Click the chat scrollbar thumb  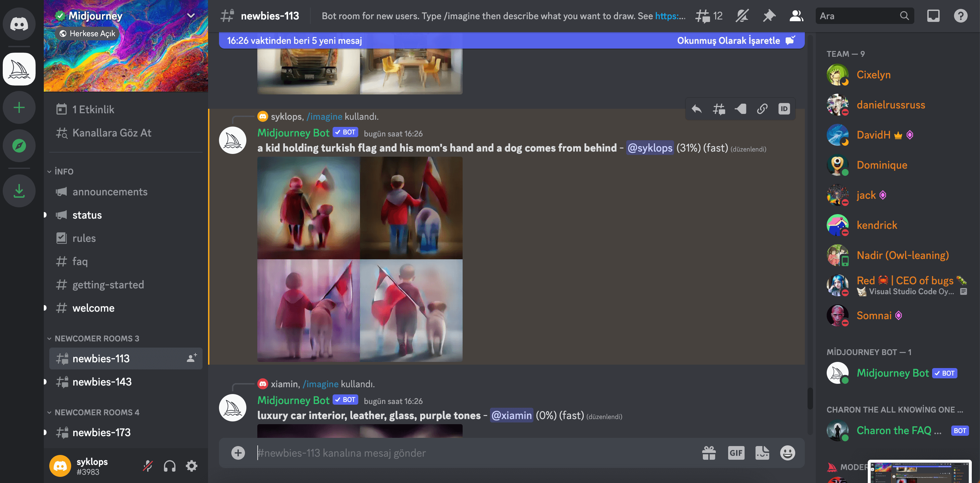pyautogui.click(x=810, y=398)
